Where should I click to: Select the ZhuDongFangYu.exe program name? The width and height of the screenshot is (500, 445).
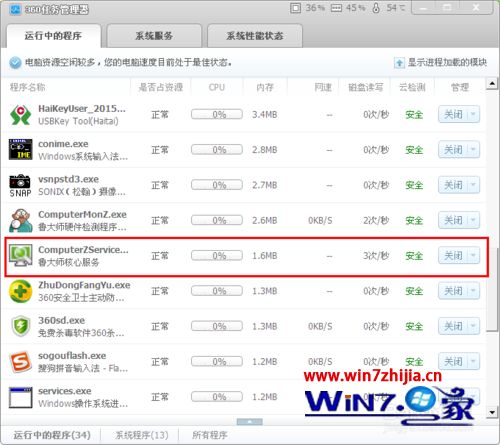click(x=84, y=285)
